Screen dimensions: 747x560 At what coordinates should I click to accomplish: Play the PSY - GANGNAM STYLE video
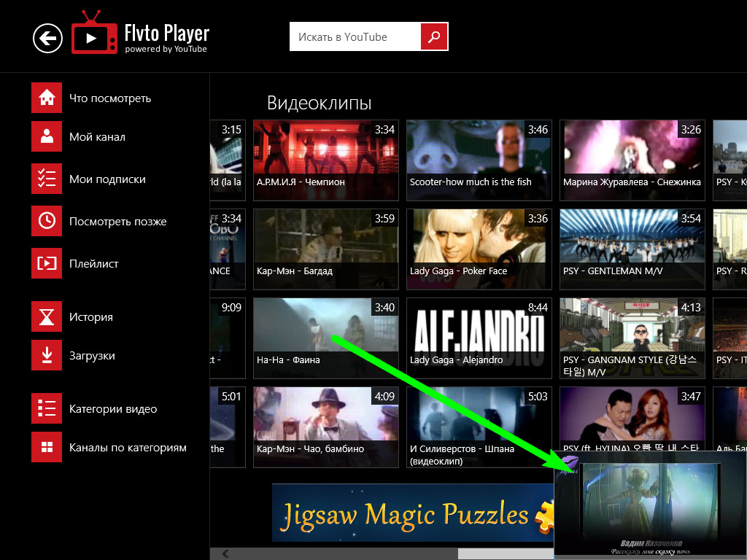pyautogui.click(x=632, y=338)
